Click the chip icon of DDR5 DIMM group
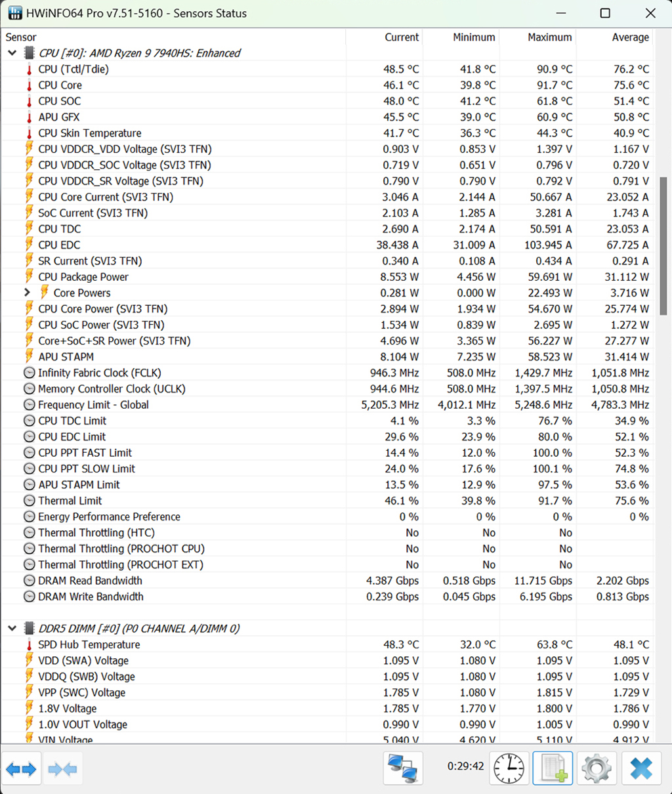Screen dimensions: 672x794 [x=29, y=629]
